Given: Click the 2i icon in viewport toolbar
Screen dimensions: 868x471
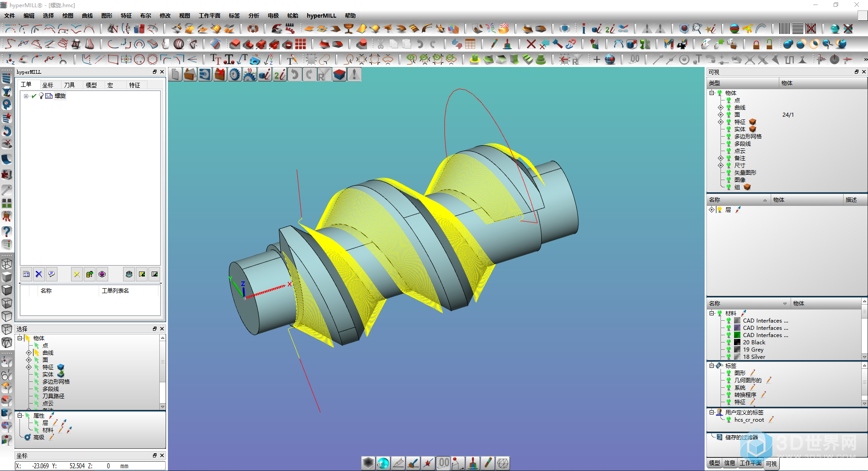Looking at the screenshot, I should [280, 75].
